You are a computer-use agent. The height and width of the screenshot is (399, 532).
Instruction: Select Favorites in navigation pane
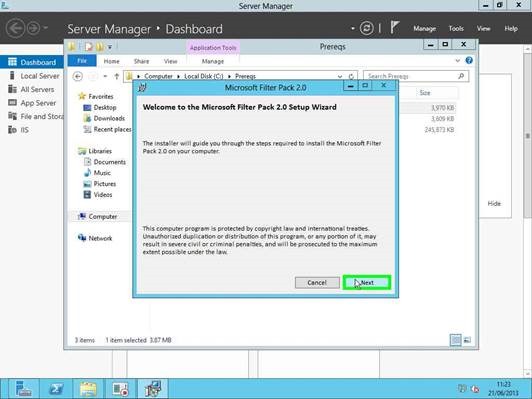101,97
